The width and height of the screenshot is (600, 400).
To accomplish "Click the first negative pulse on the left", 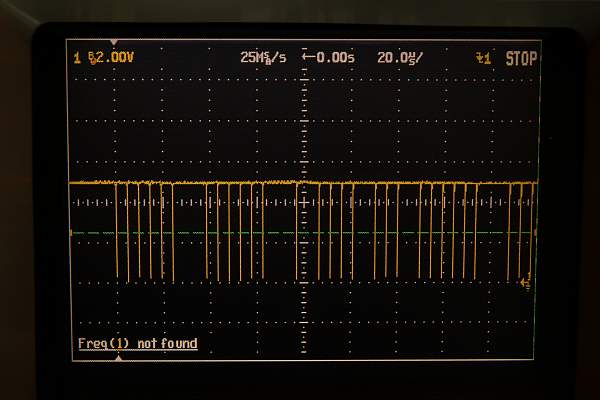I will [x=116, y=232].
